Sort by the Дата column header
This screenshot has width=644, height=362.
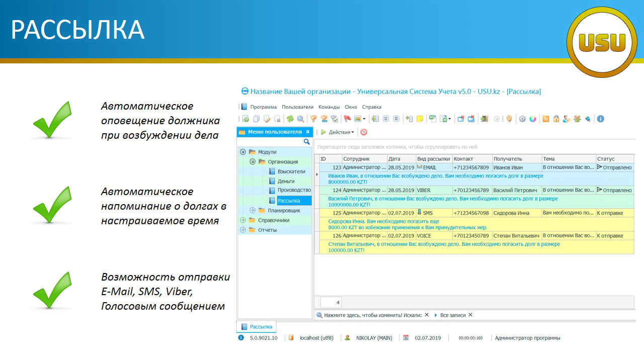pyautogui.click(x=401, y=159)
